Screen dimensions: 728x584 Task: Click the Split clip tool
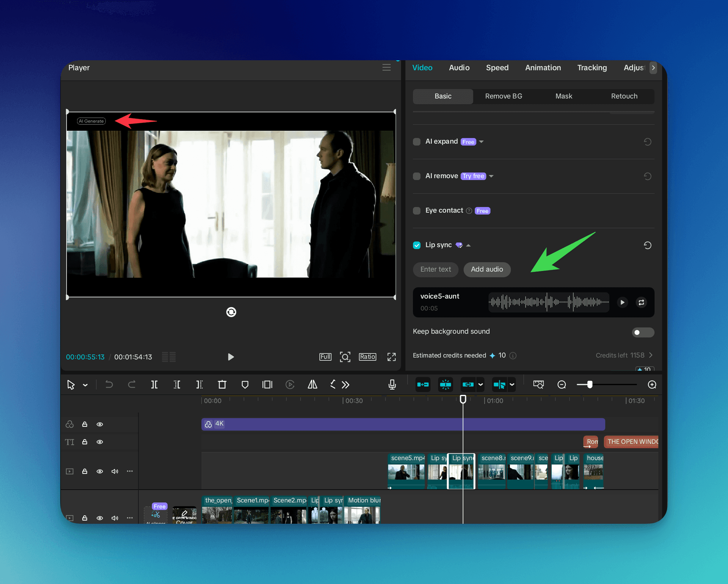pyautogui.click(x=154, y=385)
